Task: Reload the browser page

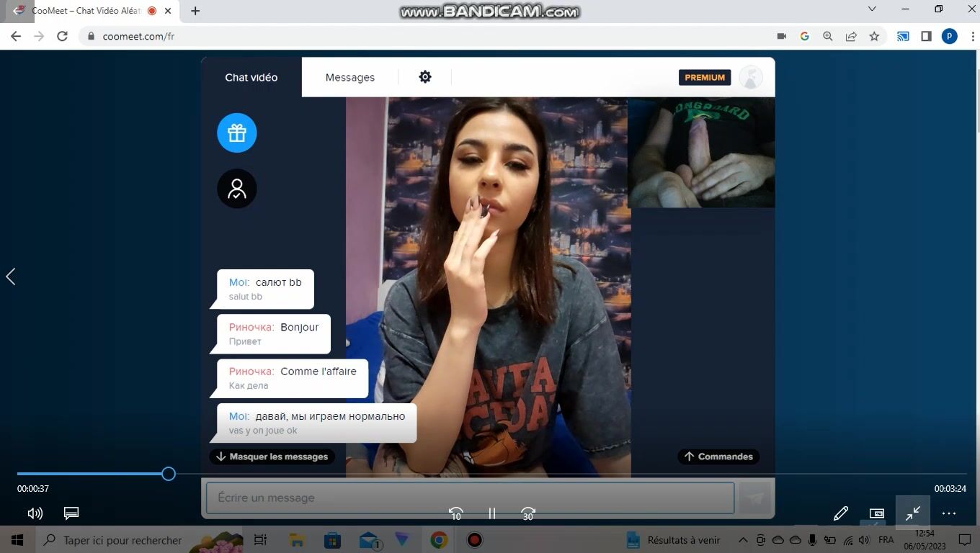Action: [63, 36]
